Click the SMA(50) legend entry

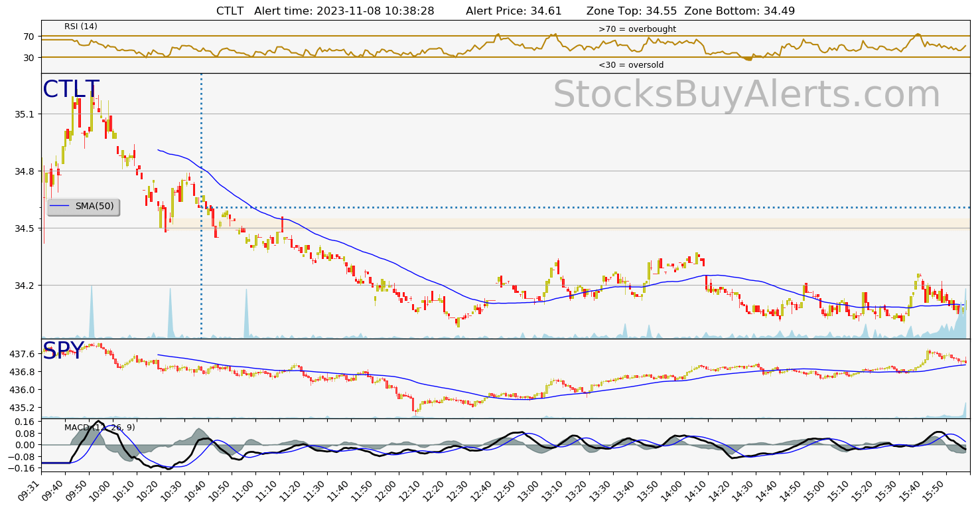(x=84, y=207)
